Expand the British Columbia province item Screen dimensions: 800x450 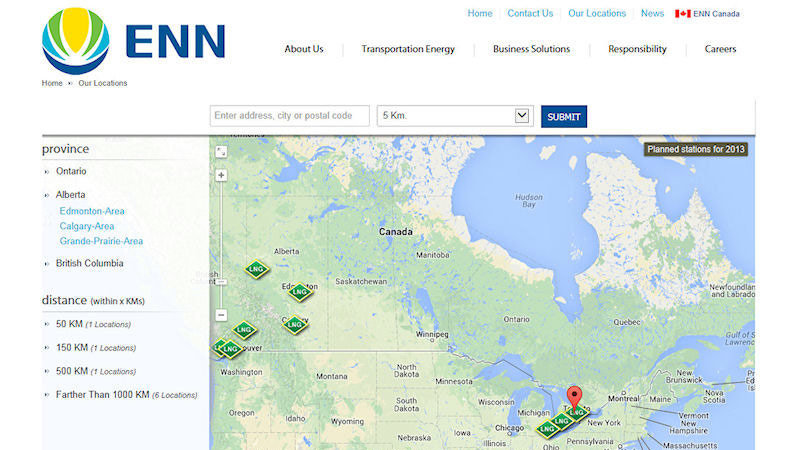pyautogui.click(x=89, y=263)
